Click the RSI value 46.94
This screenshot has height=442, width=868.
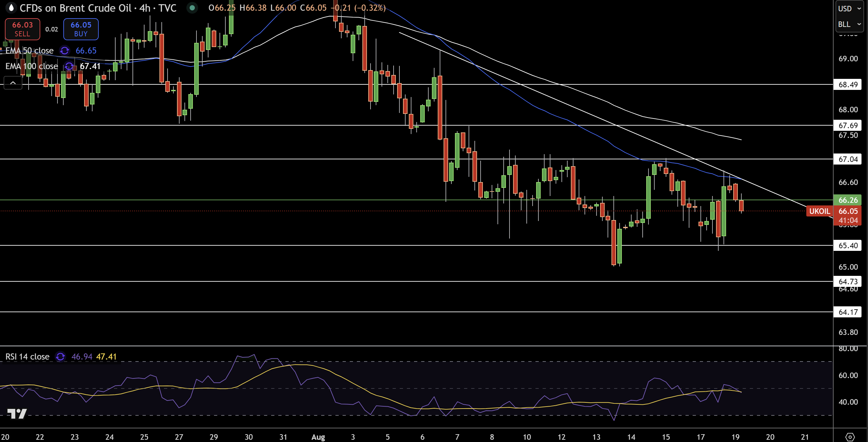click(82, 357)
